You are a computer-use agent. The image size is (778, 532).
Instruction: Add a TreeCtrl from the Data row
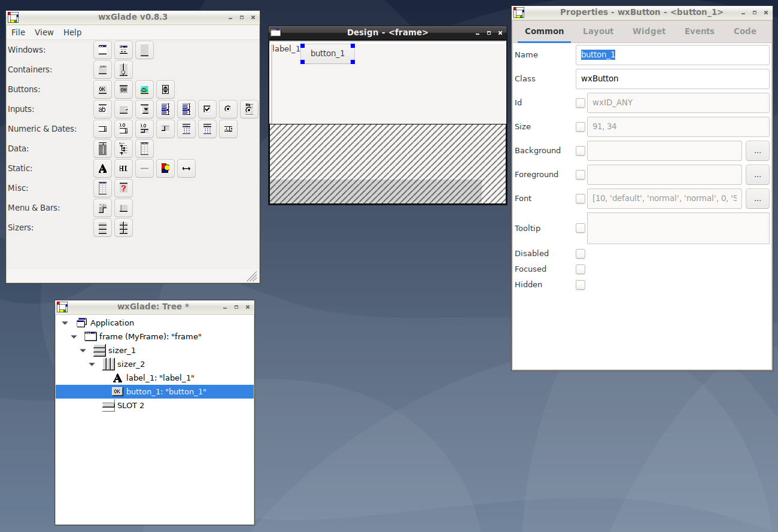(124, 149)
